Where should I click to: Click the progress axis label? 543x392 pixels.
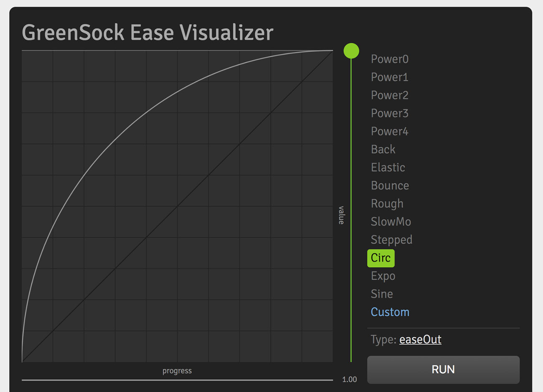click(177, 371)
